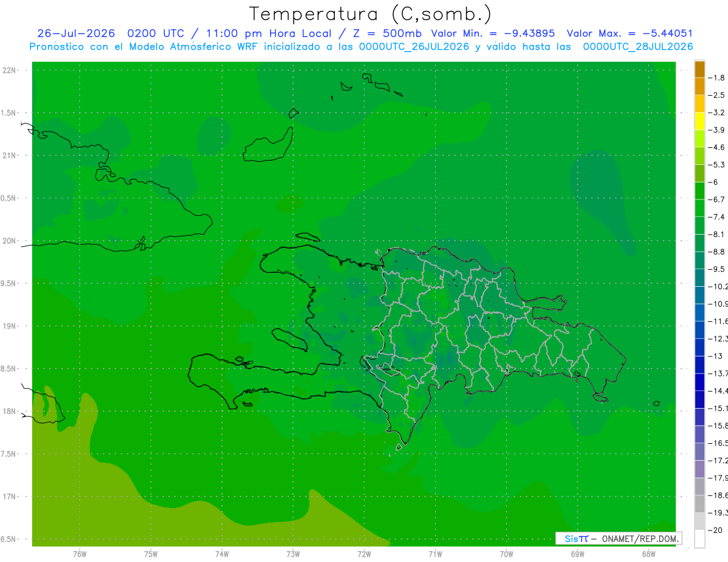The height and width of the screenshot is (562, 728).
Task: Pick the bright yellow swatch in the colorbar
Action: 699,121
